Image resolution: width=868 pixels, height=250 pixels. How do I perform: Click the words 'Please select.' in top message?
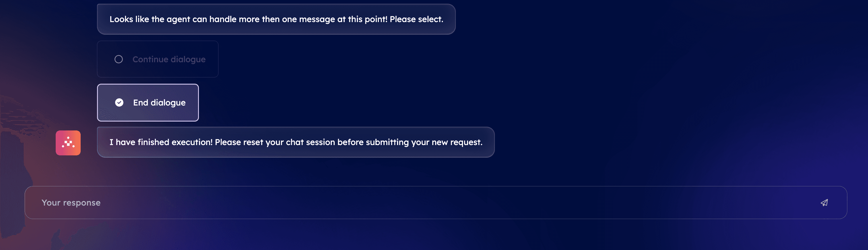click(416, 19)
